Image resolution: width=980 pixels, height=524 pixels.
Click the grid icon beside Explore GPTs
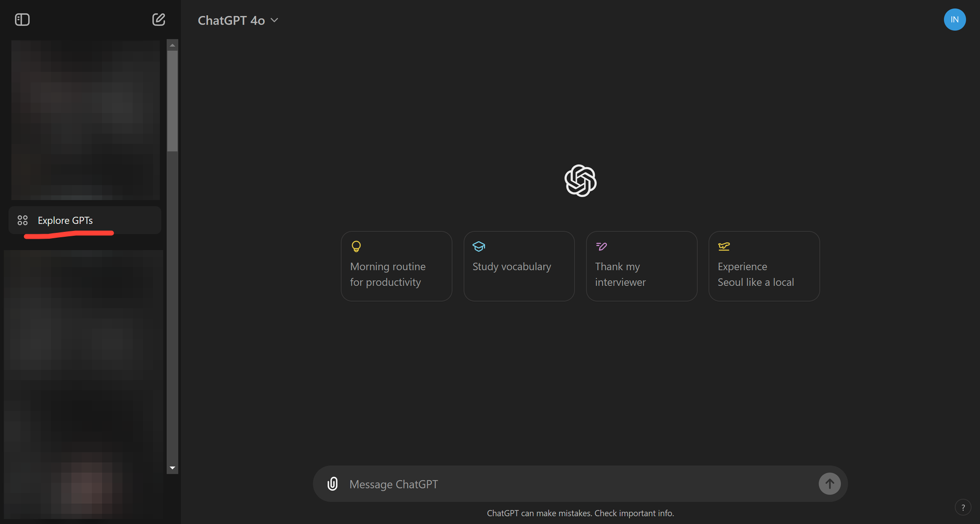tap(23, 221)
